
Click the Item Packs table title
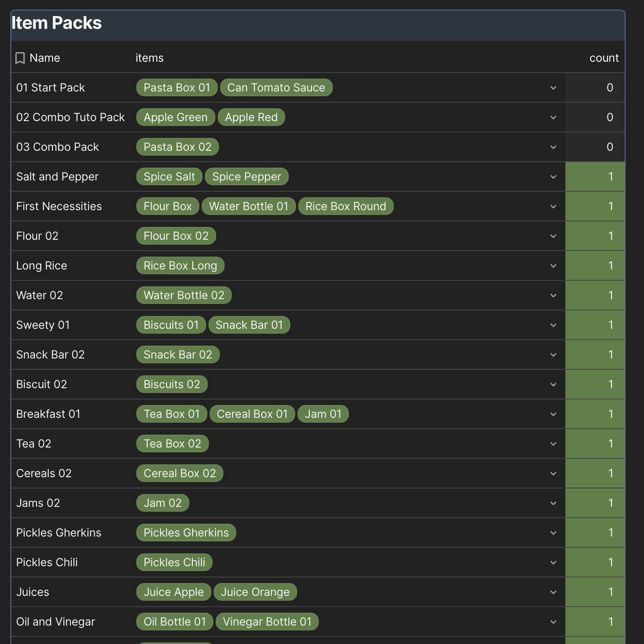pyautogui.click(x=57, y=23)
